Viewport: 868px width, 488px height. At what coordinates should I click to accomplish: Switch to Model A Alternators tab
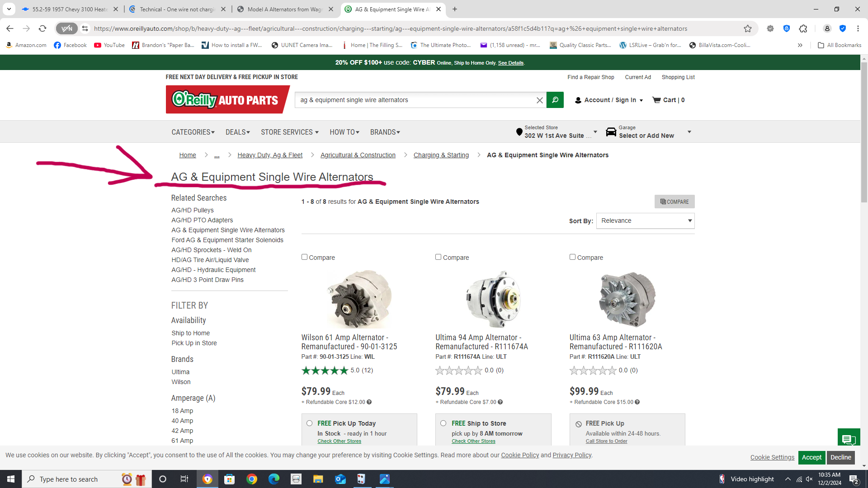click(x=285, y=9)
